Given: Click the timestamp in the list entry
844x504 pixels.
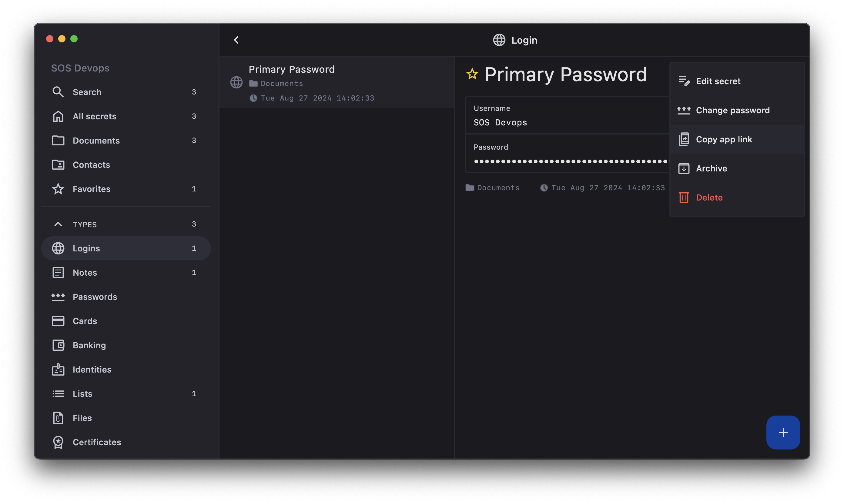Looking at the screenshot, I should (x=317, y=98).
